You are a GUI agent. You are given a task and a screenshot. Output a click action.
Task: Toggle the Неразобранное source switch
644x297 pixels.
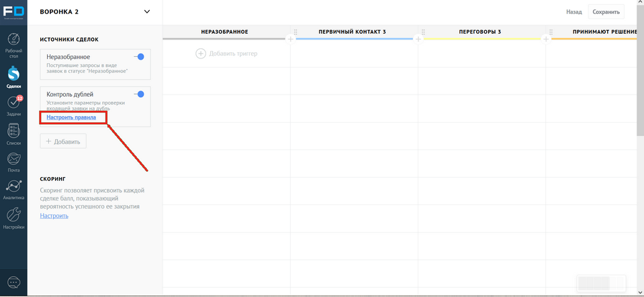tap(140, 57)
